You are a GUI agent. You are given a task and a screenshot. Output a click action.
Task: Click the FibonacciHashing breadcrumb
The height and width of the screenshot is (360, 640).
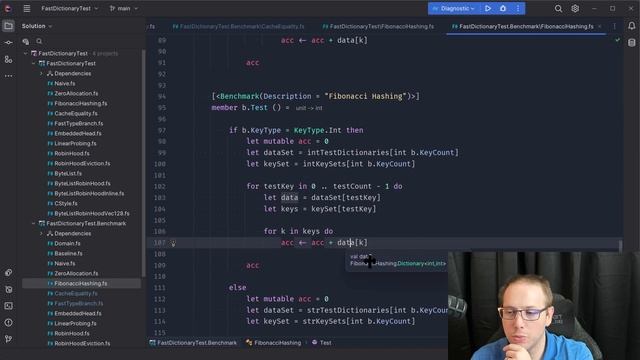[x=273, y=343]
